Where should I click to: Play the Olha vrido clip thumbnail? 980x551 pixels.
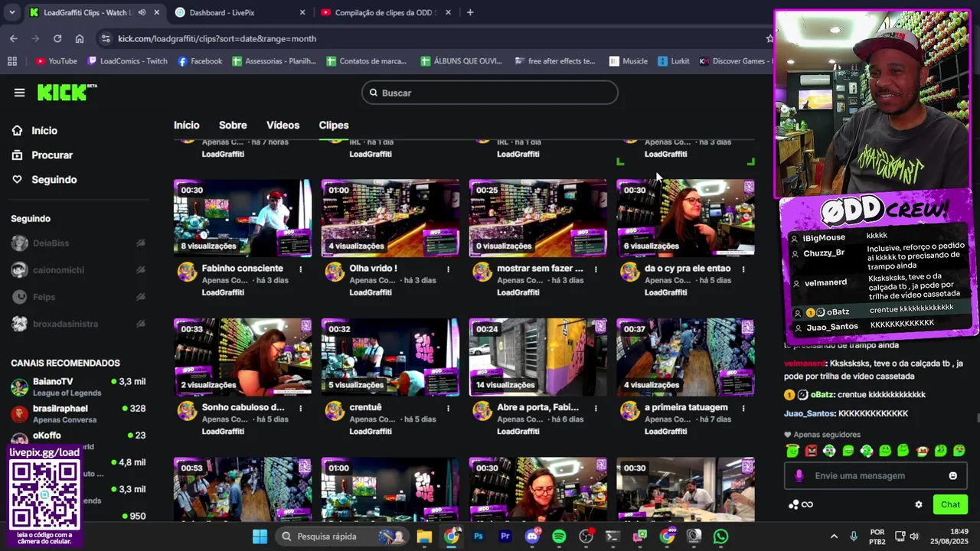[x=390, y=218]
